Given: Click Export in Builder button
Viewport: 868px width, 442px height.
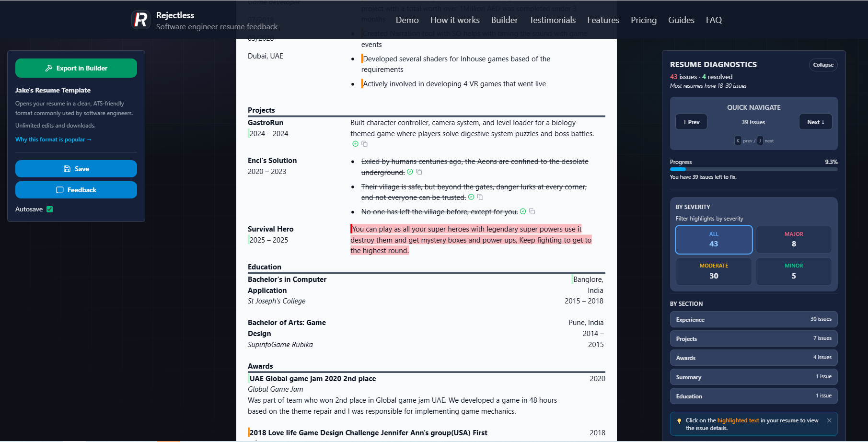Looking at the screenshot, I should coord(76,68).
